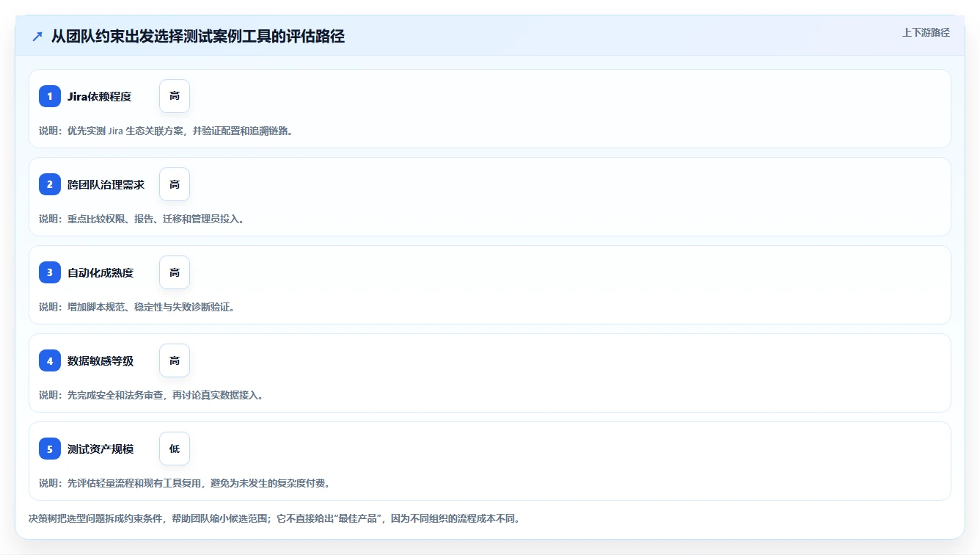Select the heading 从团队约束出发选择测试案例工具的评估路径

pyautogui.click(x=197, y=36)
